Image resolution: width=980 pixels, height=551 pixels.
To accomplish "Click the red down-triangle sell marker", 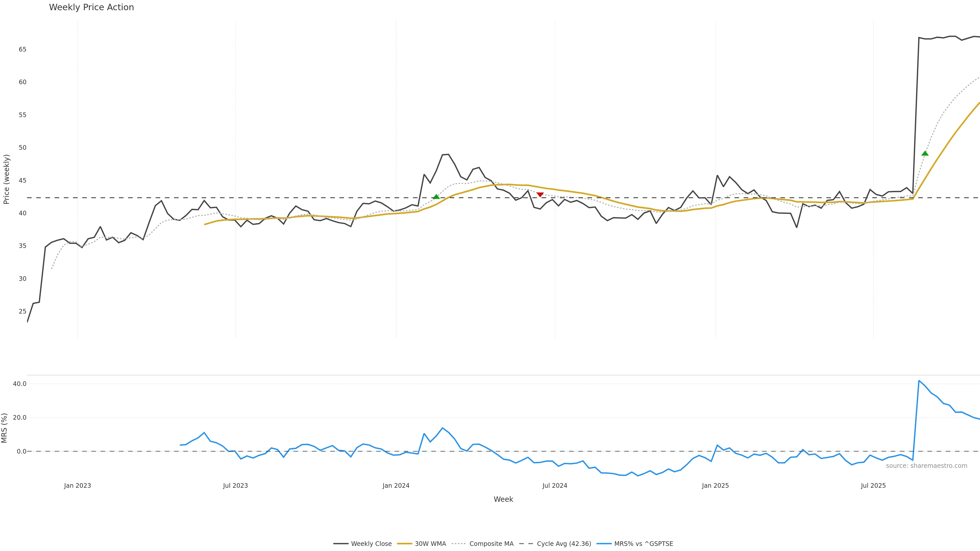I will point(540,195).
